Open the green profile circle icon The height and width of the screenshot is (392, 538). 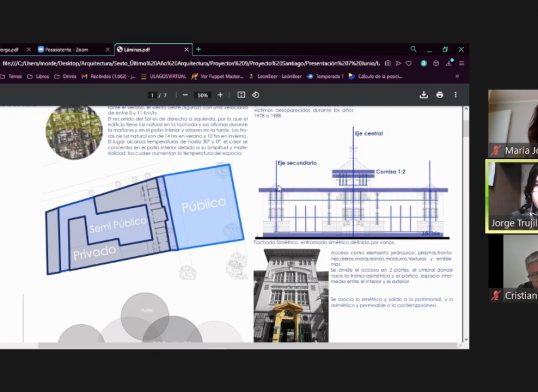[x=424, y=64]
